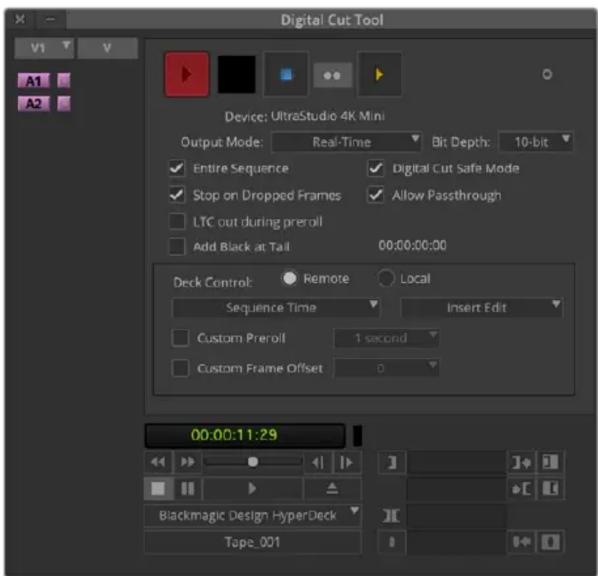Click the Device: UltraStudio 4K Mini text
598x576 pixels.
(x=304, y=116)
